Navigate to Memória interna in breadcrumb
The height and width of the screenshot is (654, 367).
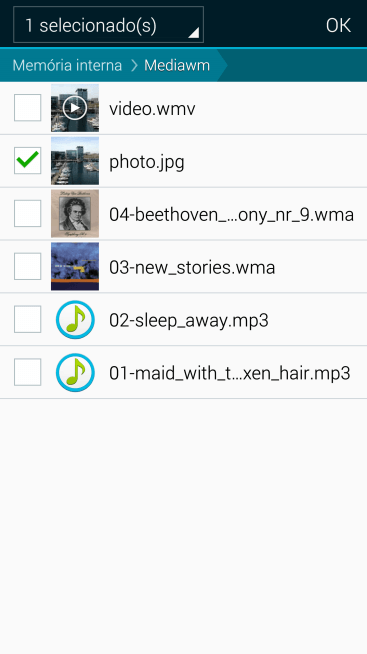(67, 65)
